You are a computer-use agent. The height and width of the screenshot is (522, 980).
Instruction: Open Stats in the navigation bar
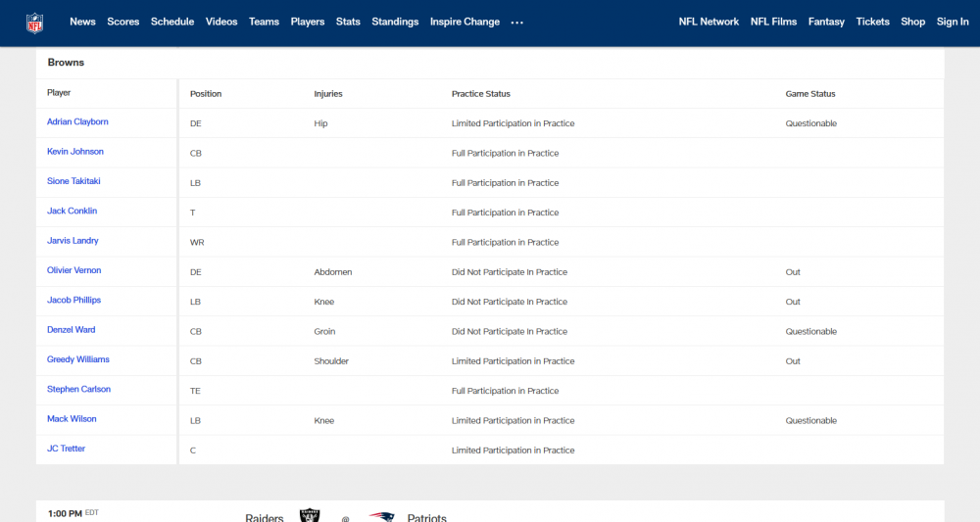[x=348, y=22]
